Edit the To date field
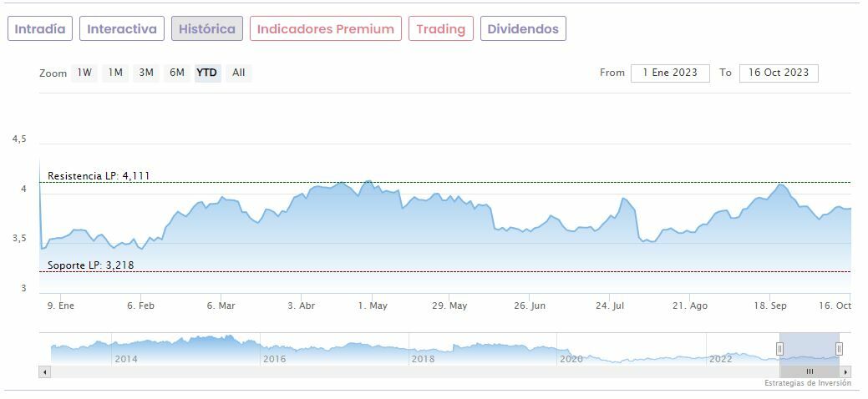The image size is (868, 399). (779, 73)
